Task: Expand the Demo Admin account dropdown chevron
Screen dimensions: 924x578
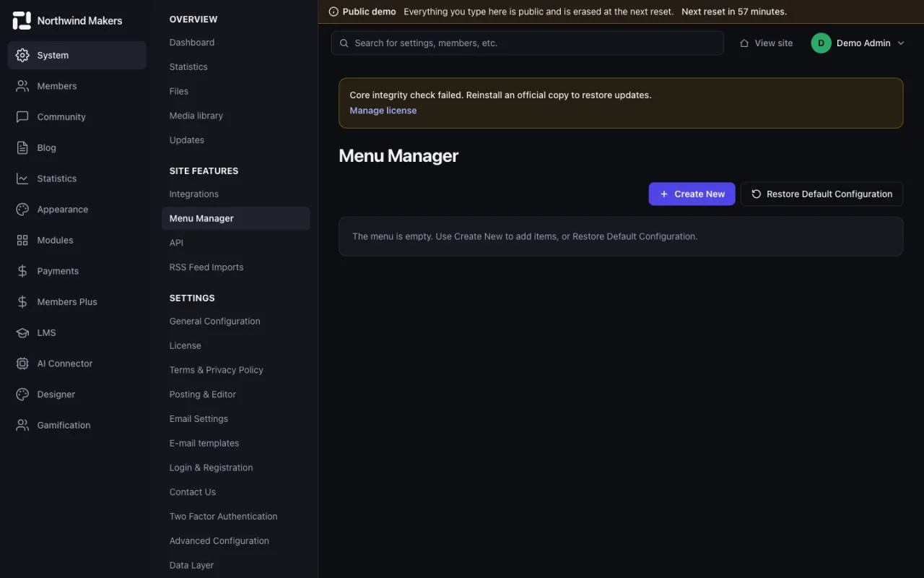Action: [900, 43]
